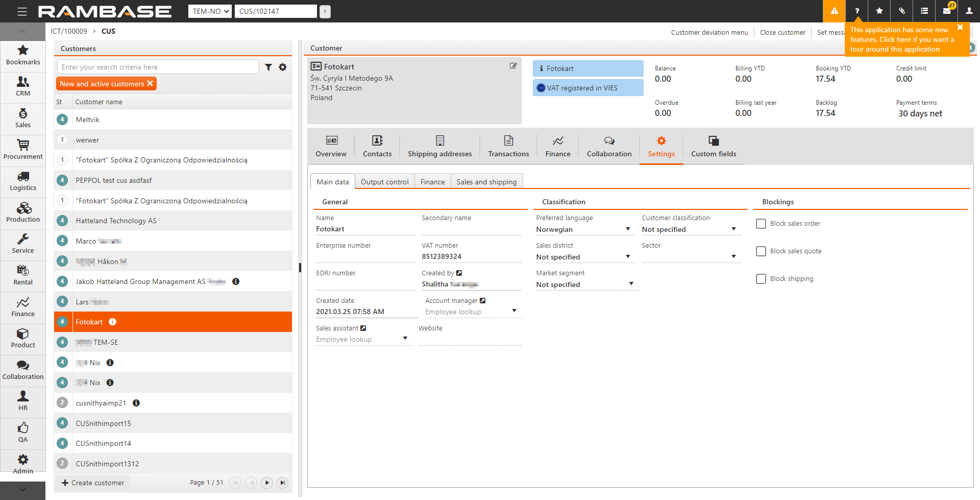The image size is (980, 500).
Task: Open customer list settings gear icon
Action: pos(283,67)
